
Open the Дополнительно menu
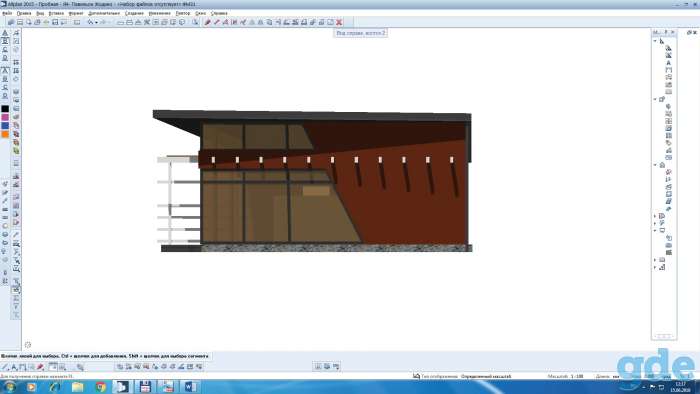104,13
